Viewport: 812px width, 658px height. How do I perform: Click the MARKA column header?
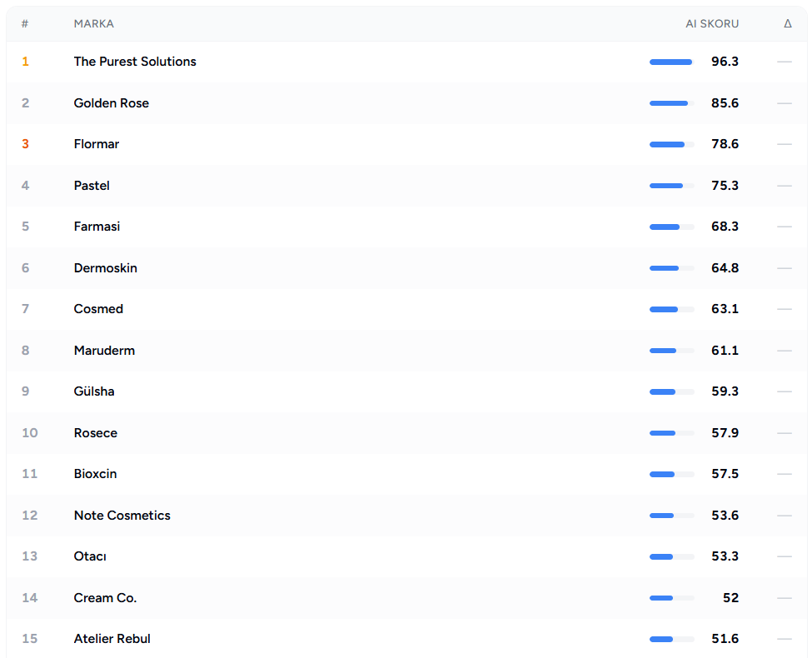tap(94, 24)
